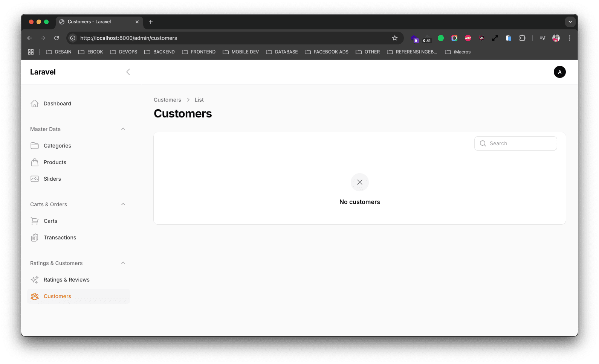599x364 pixels.
Task: Click the Sliders image icon
Action: point(35,179)
